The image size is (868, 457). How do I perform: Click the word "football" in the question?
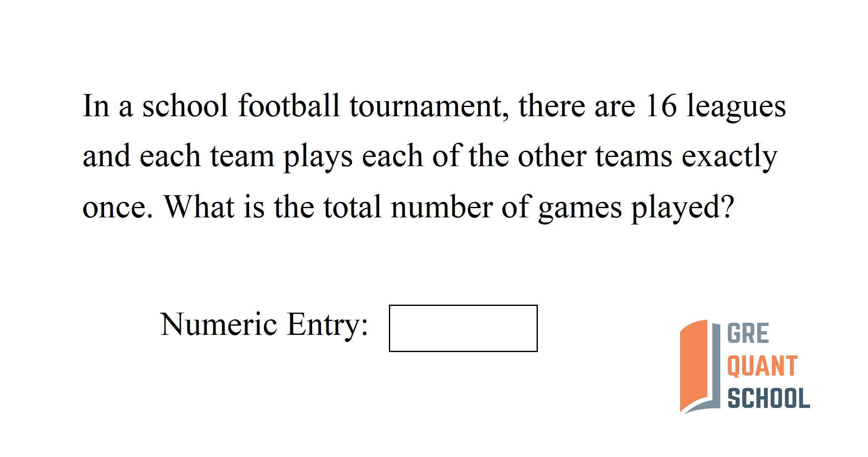click(x=289, y=106)
